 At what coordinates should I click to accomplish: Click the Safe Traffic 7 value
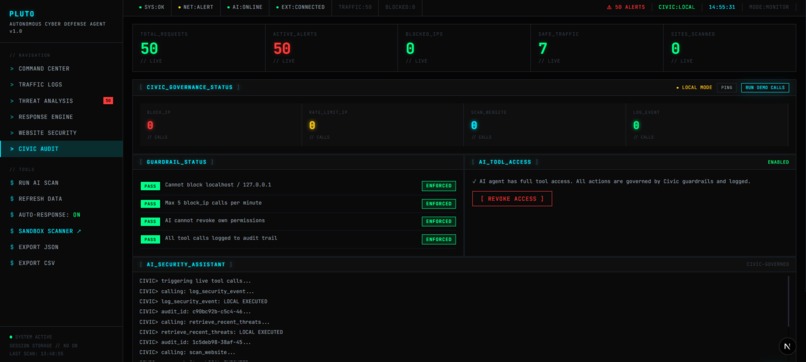pos(543,49)
